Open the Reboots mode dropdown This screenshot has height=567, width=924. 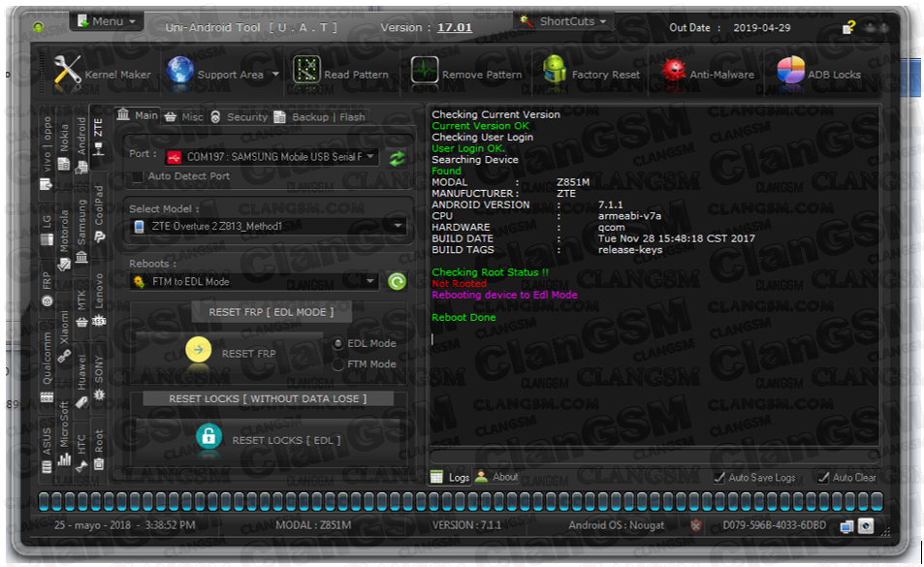pos(254,281)
